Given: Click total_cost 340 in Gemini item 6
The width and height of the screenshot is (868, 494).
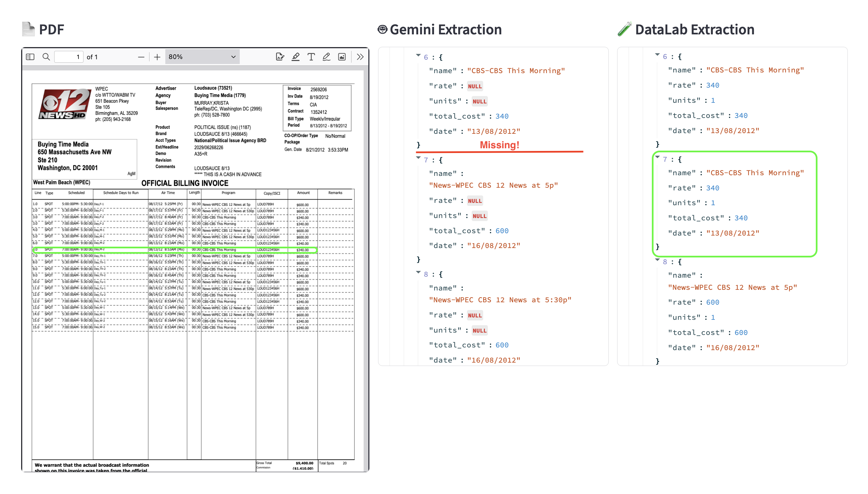Looking at the screenshot, I should [502, 116].
